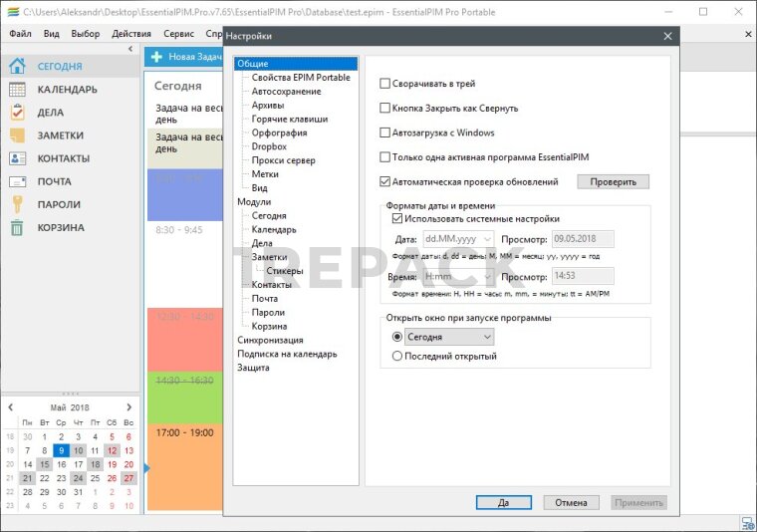Select the Passwords key icon

[x=17, y=205]
